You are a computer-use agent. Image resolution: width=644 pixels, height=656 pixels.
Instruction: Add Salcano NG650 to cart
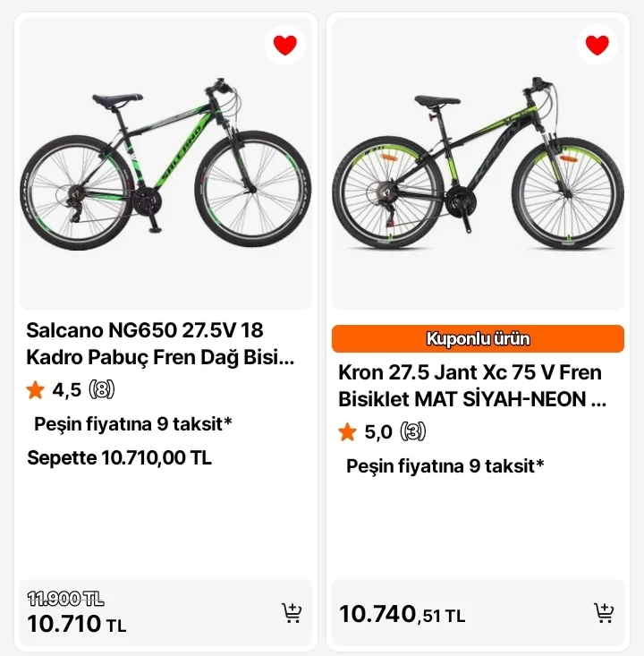point(292,613)
